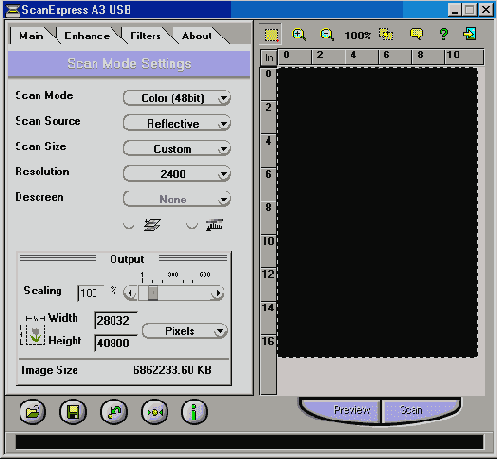Open help with the green question mark
The image size is (497, 459).
tap(443, 34)
